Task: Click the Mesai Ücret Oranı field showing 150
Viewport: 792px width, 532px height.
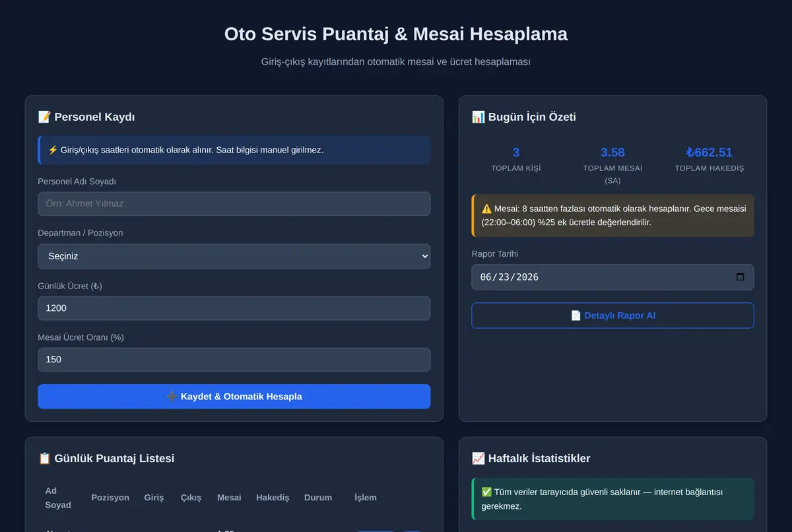Action: click(234, 360)
